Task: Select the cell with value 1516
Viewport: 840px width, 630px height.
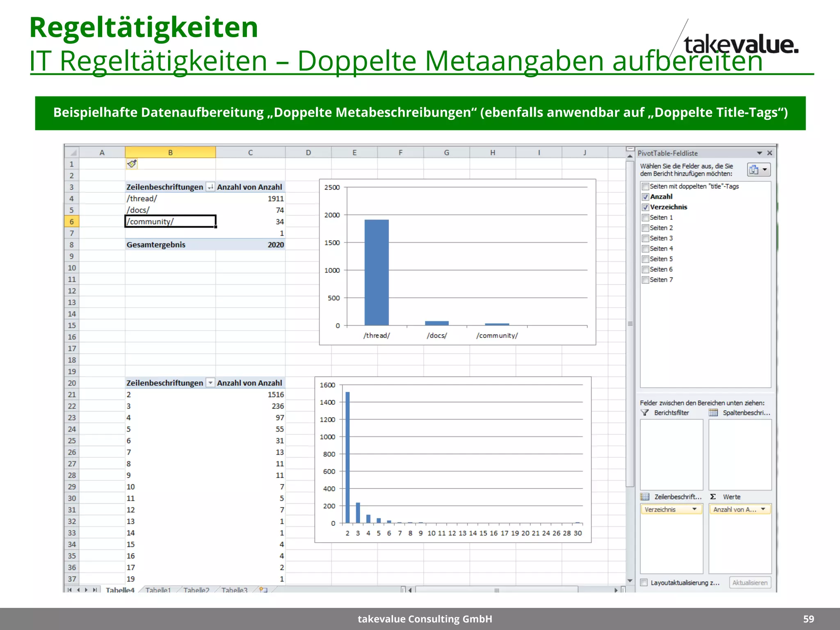Action: pos(251,395)
